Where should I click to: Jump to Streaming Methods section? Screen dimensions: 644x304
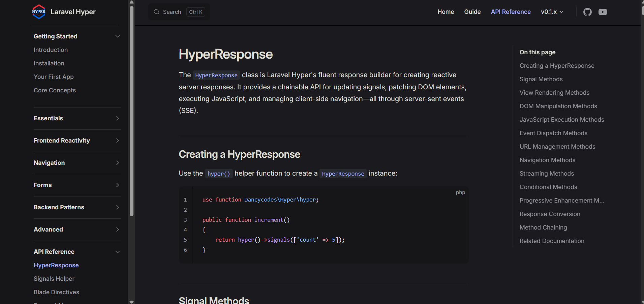(x=547, y=174)
